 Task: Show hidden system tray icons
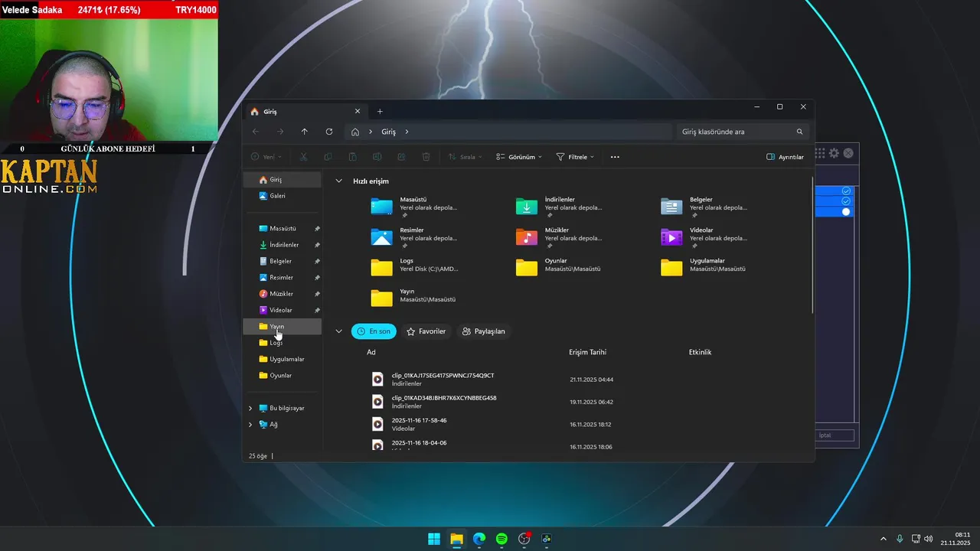coord(883,539)
